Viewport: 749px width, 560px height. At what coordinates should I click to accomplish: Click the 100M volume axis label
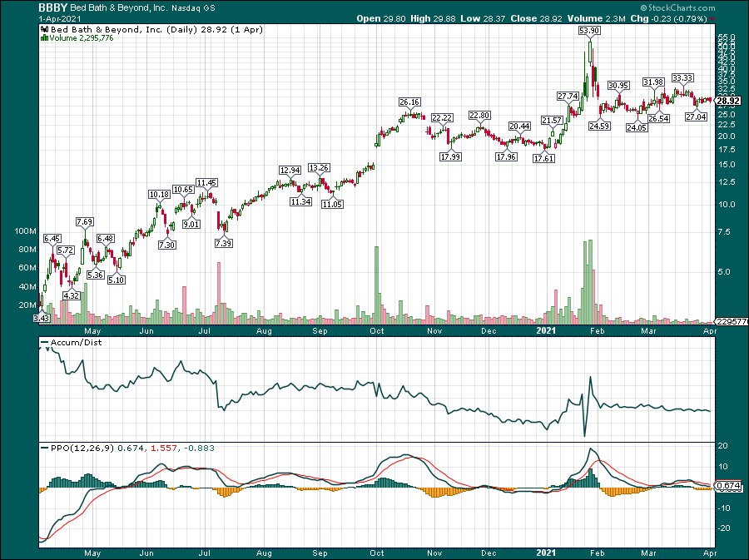tap(26, 231)
